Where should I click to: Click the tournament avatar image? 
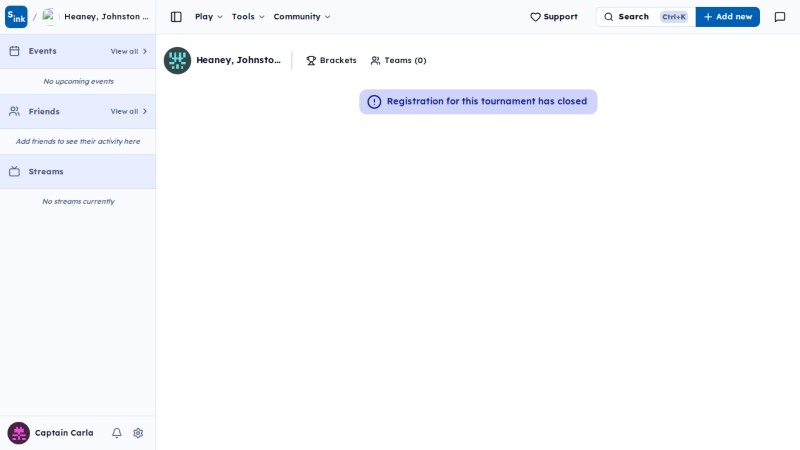pyautogui.click(x=178, y=61)
